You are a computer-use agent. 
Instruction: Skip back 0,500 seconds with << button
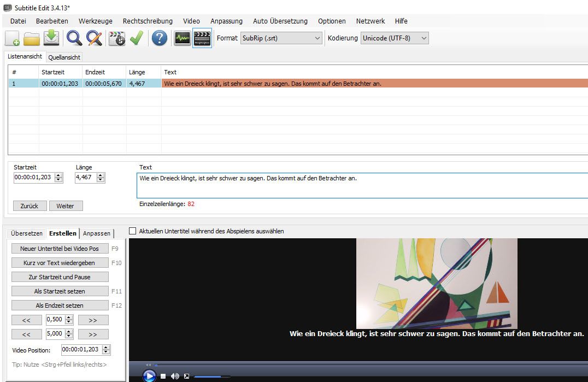[x=26, y=320]
